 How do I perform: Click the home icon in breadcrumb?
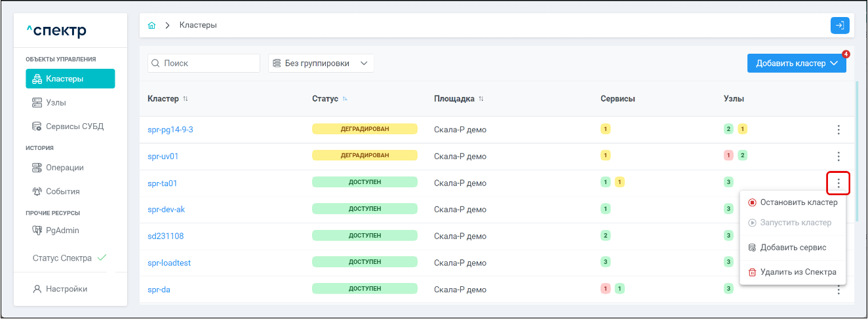click(152, 26)
